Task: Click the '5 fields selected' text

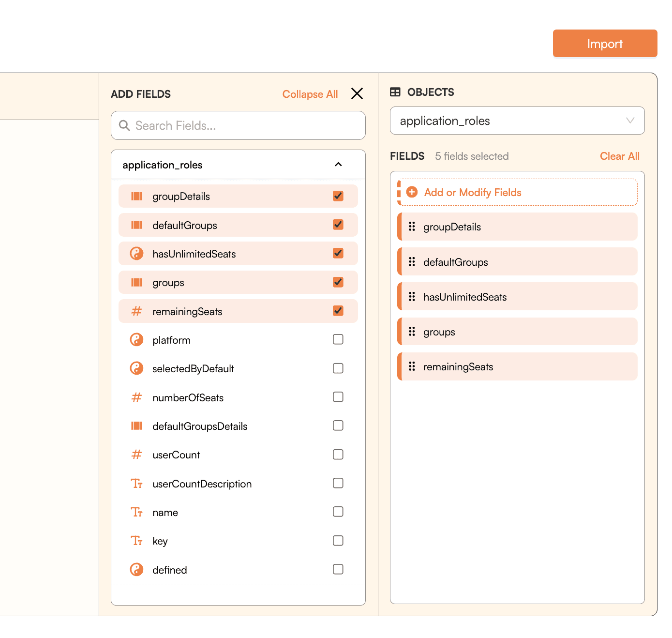Action: click(472, 156)
